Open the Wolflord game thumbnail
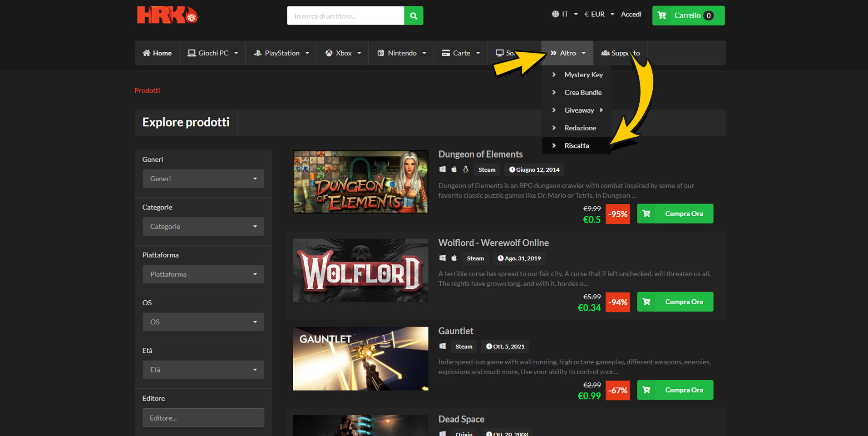 click(360, 270)
